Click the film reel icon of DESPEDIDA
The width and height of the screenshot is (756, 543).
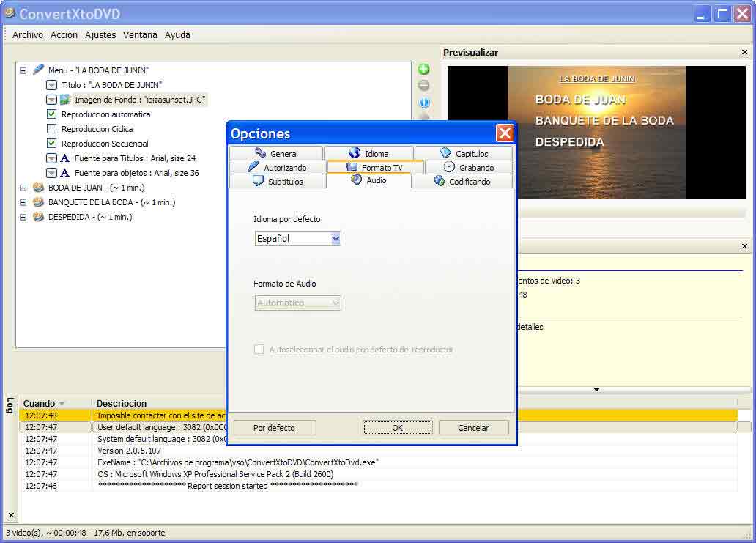point(39,217)
